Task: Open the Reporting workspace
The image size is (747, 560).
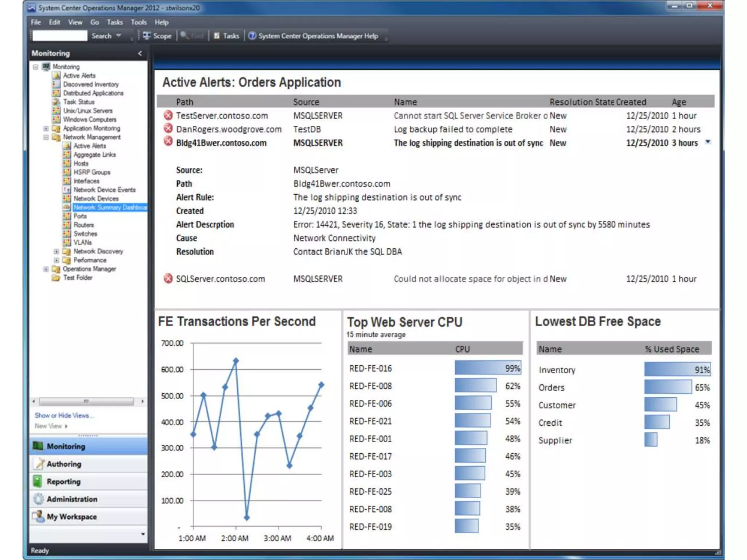Action: point(63,482)
